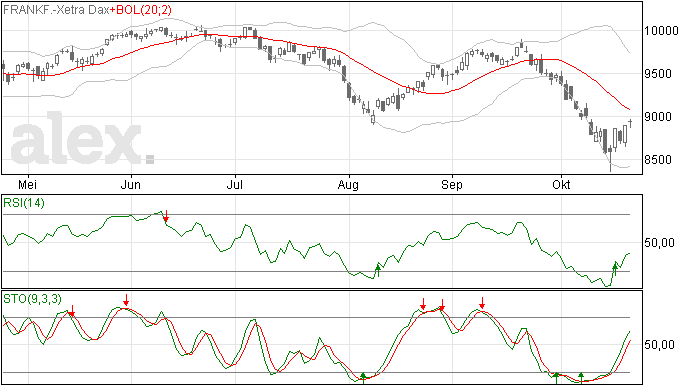Select the 9000 price axis label

point(658,117)
